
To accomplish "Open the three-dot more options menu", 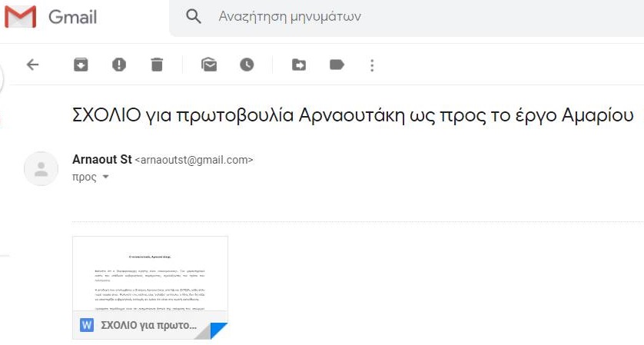I will pos(373,65).
